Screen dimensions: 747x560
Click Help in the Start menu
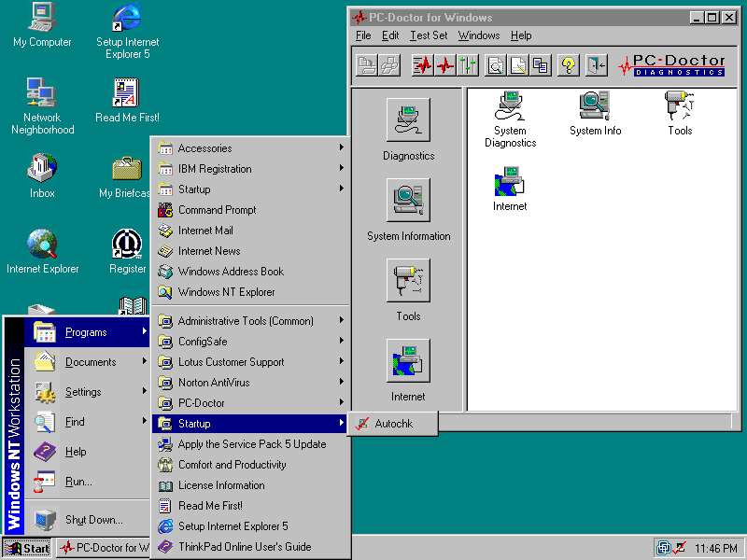pyautogui.click(x=87, y=452)
